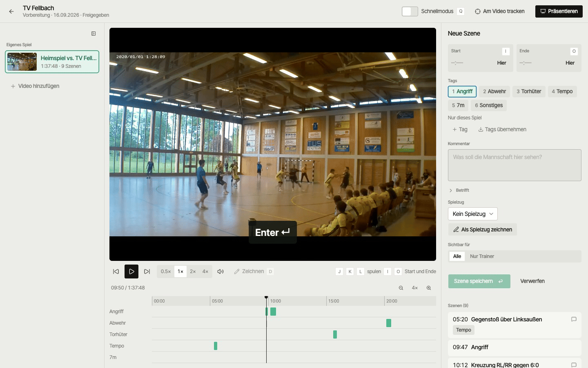
Task: Add a new Tag
Action: coord(460,129)
